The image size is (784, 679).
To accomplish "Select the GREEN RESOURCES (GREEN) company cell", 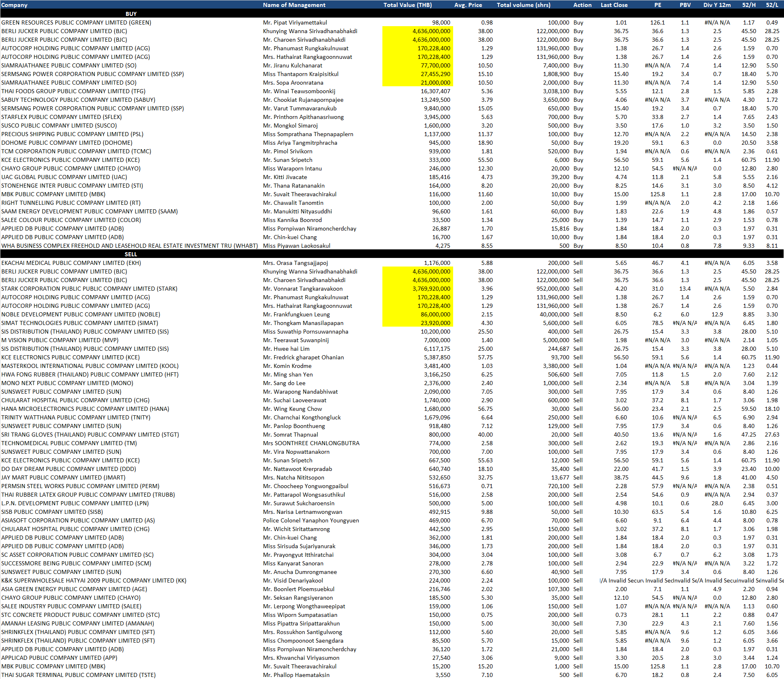I will pyautogui.click(x=76, y=22).
